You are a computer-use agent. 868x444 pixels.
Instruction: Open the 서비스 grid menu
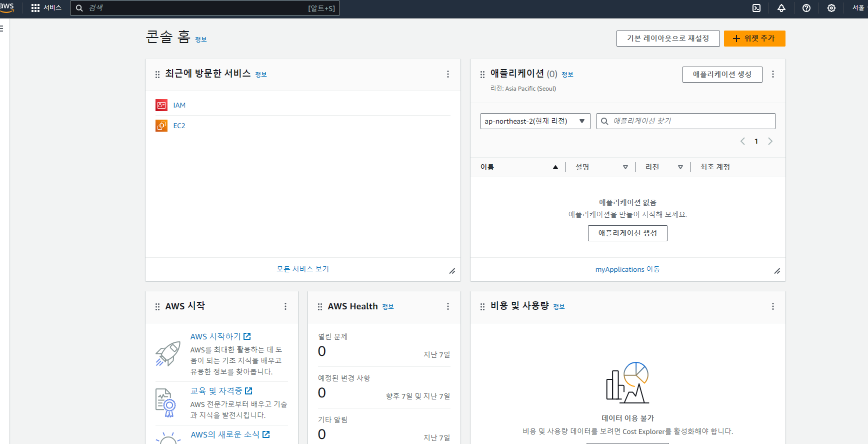point(46,8)
